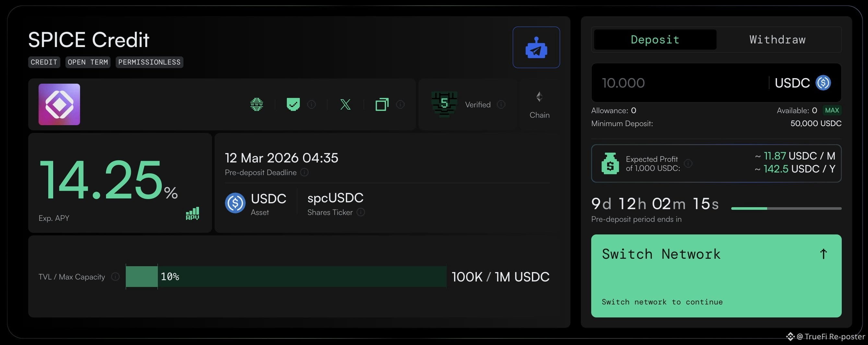Open the Telegram bot icon button
The height and width of the screenshot is (345, 868).
coord(536,47)
